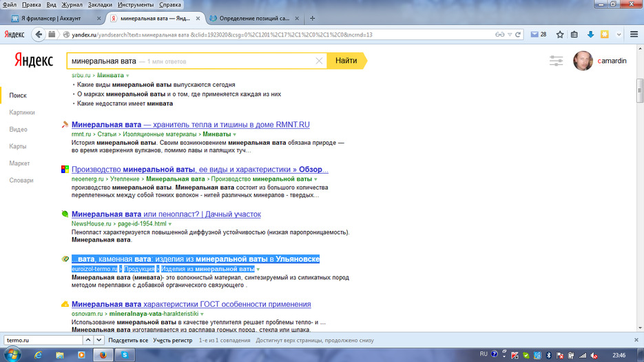Launch Internet Explorer from the taskbar
Image resolution: width=644 pixels, height=362 pixels.
click(x=38, y=354)
